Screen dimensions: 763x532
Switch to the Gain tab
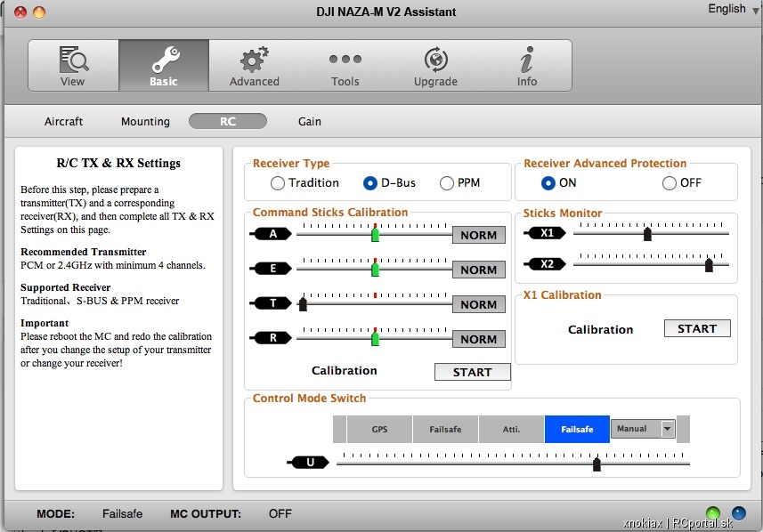pos(310,121)
